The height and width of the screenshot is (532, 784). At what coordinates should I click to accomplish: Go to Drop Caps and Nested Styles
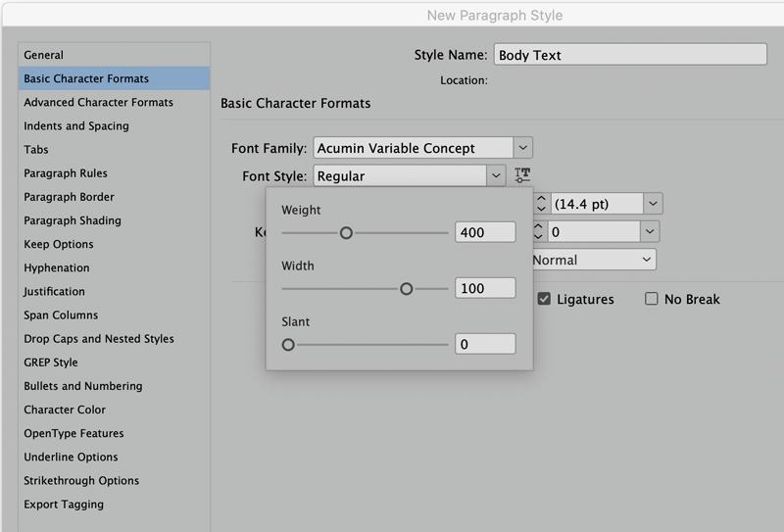(x=99, y=339)
